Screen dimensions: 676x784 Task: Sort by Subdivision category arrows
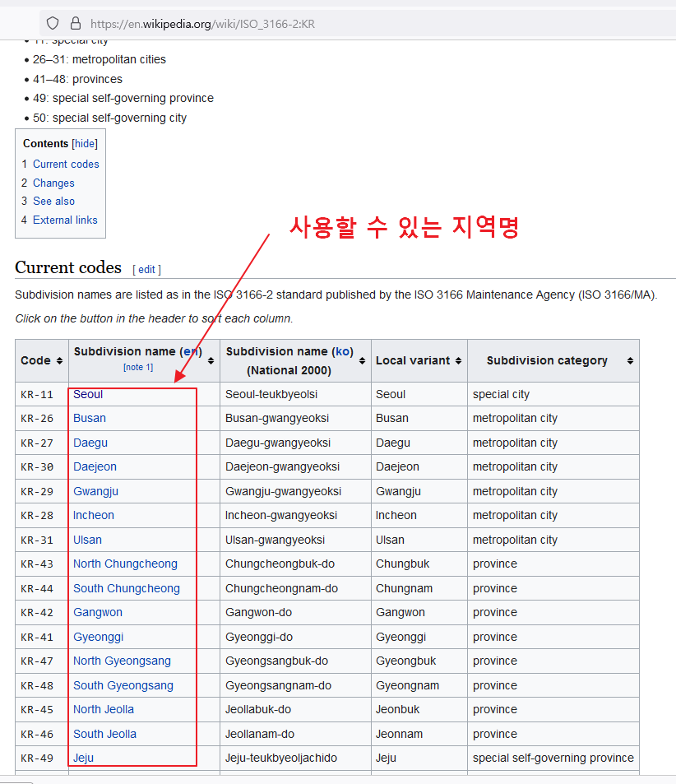[631, 361]
